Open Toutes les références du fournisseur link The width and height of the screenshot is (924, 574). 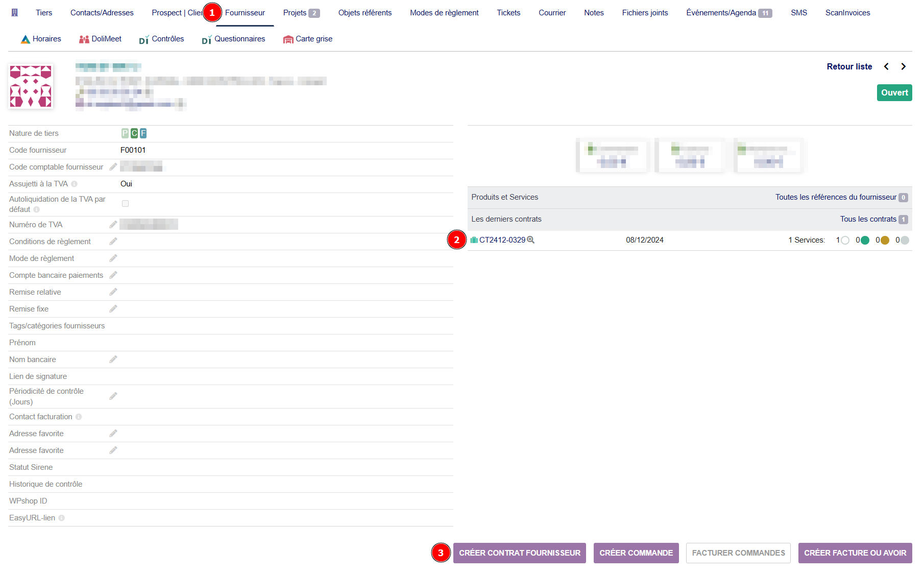click(x=841, y=197)
